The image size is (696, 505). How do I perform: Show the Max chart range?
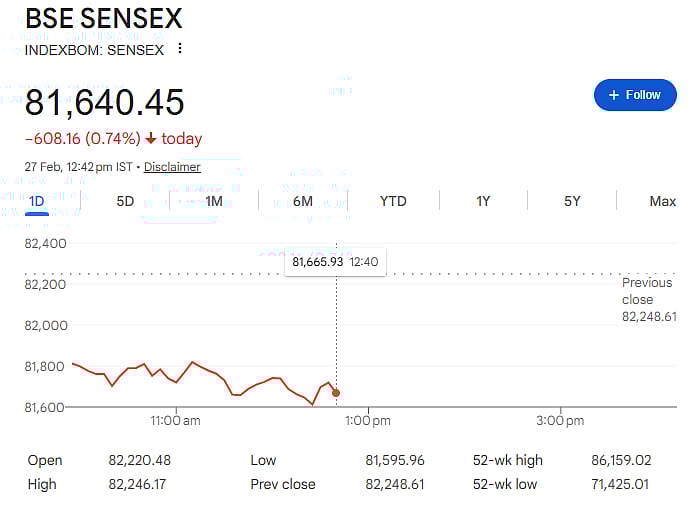[662, 201]
